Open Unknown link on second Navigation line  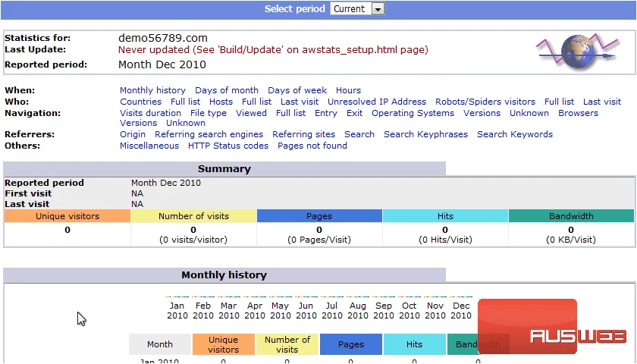[x=186, y=123]
